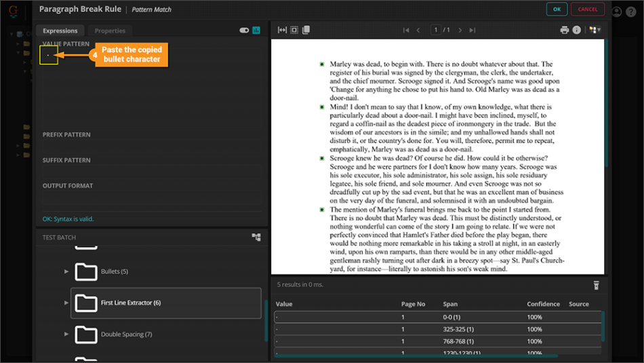Expand the Double Spacing (7) folder
The width and height of the screenshot is (644, 363).
point(66,334)
